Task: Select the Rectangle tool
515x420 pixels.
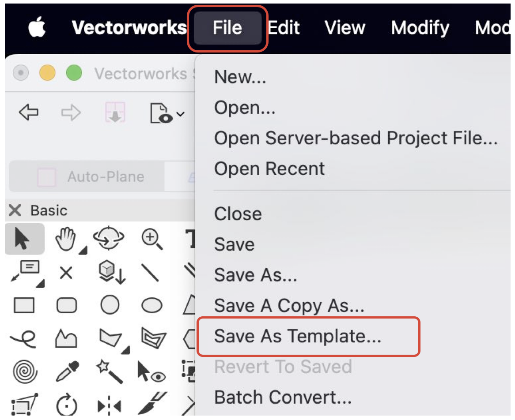Action: (24, 305)
